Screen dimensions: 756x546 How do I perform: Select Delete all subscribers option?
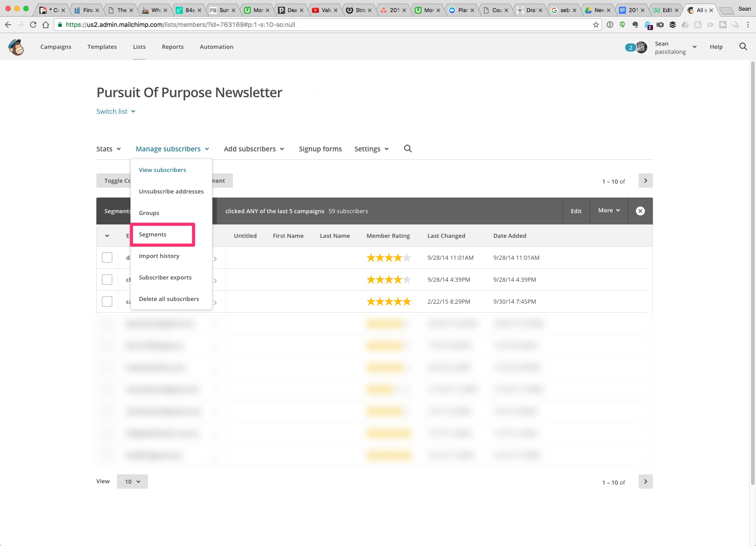pyautogui.click(x=169, y=299)
